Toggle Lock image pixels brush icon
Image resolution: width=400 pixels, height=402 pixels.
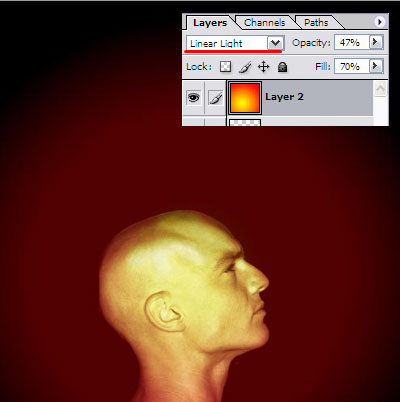click(245, 67)
